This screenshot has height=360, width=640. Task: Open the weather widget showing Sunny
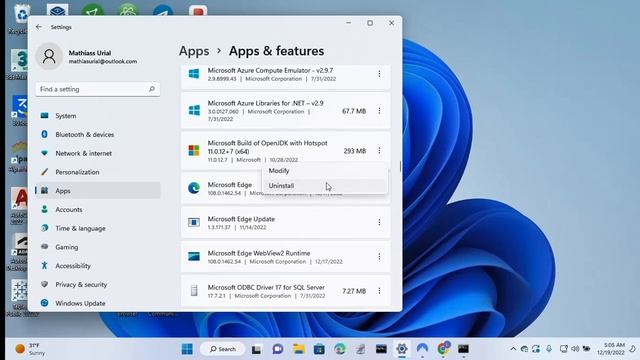[x=31, y=349]
